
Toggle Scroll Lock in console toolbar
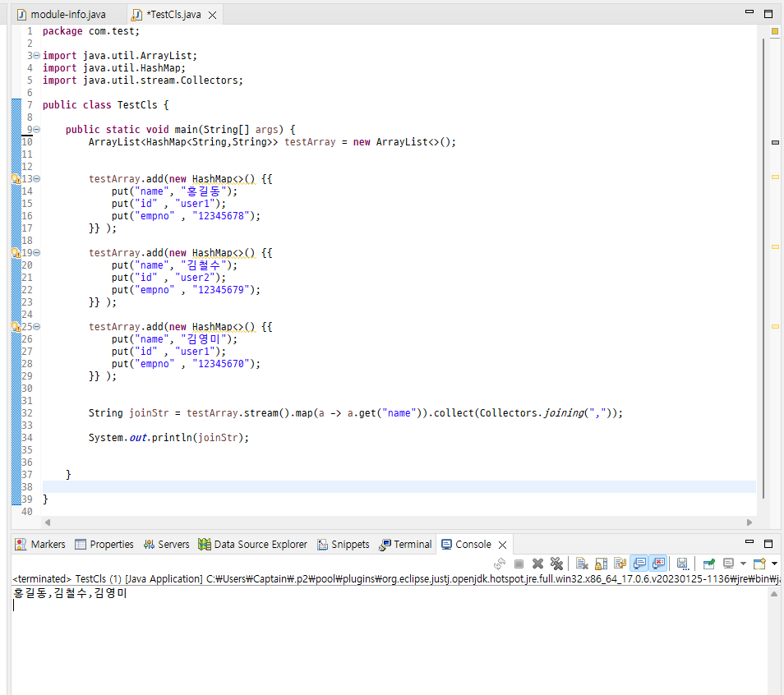601,564
